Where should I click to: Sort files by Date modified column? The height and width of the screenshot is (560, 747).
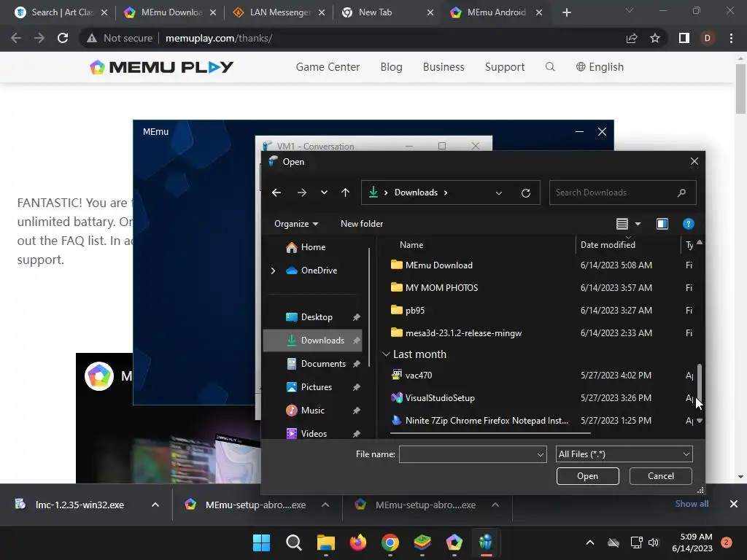[608, 245]
